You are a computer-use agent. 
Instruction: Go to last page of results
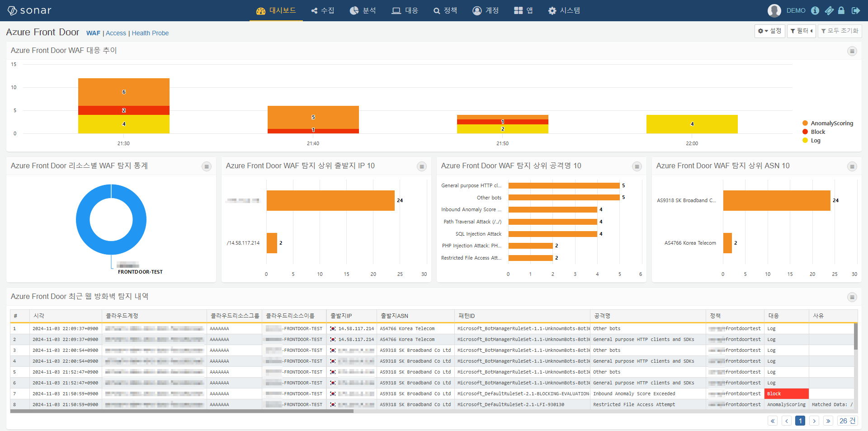828,421
